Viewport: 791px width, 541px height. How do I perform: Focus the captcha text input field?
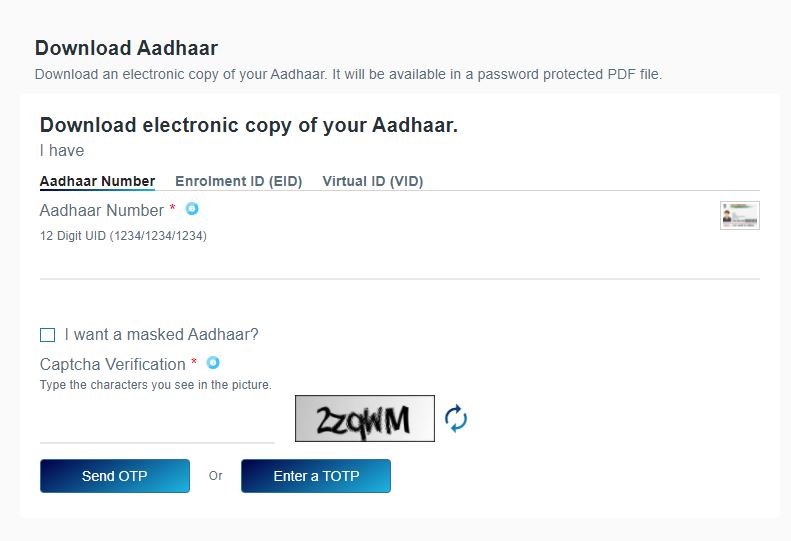(157, 426)
